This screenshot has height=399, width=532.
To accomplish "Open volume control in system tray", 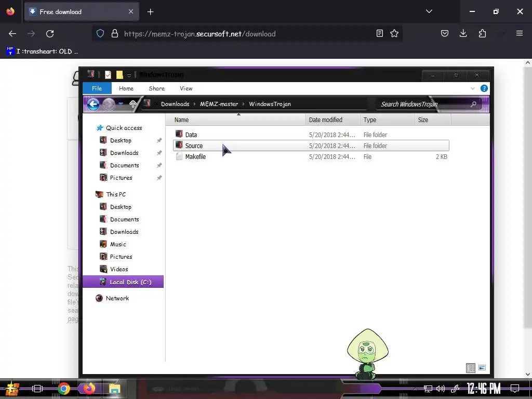I will (441, 389).
